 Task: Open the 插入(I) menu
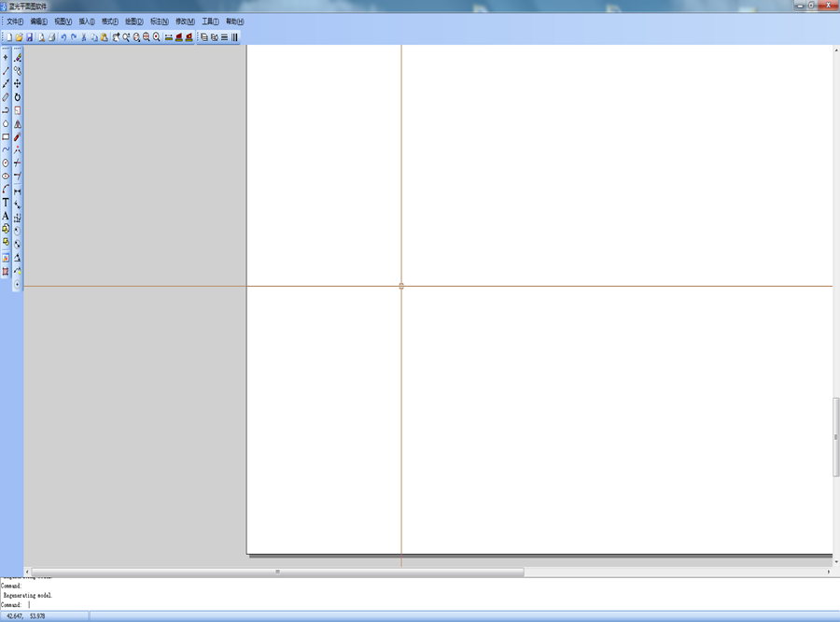click(x=87, y=21)
